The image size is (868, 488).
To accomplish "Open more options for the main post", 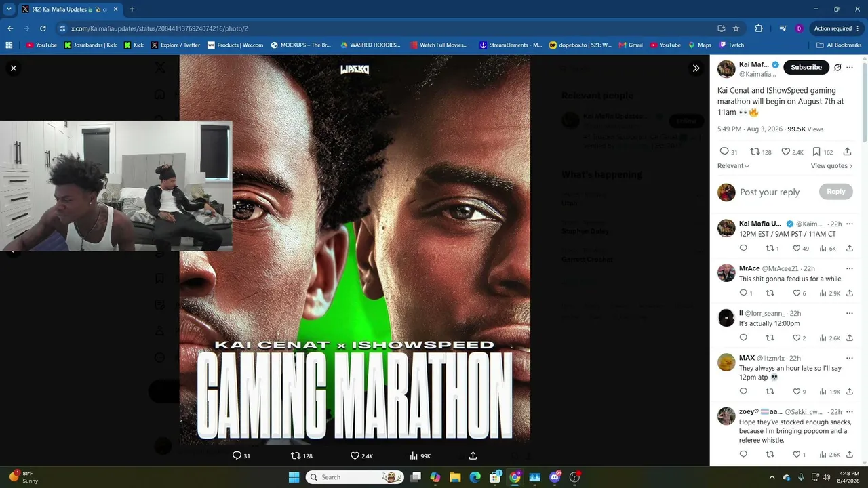I will point(850,68).
